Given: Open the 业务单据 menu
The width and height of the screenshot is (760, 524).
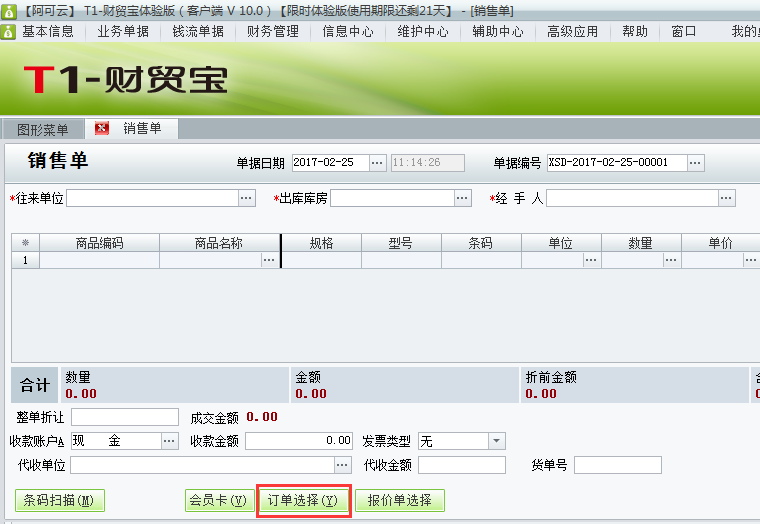Looking at the screenshot, I should click(123, 32).
